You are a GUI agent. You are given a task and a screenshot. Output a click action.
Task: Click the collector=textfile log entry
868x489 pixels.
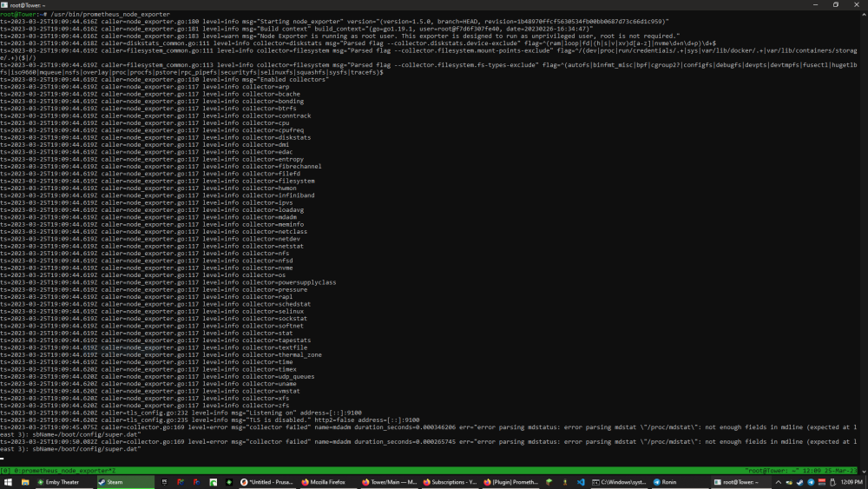[x=154, y=347]
